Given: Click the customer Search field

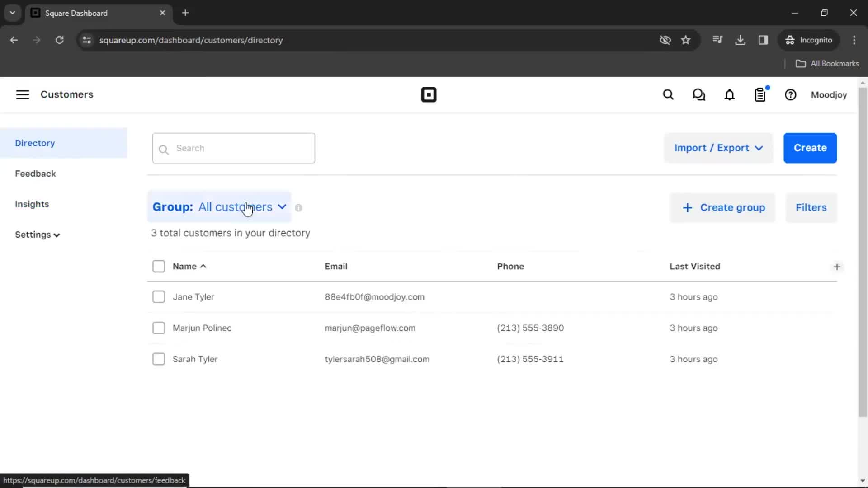Looking at the screenshot, I should [234, 148].
